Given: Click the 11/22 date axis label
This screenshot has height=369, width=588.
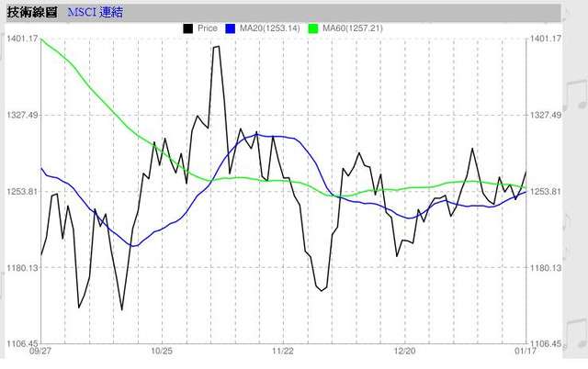Looking at the screenshot, I should click(283, 351).
